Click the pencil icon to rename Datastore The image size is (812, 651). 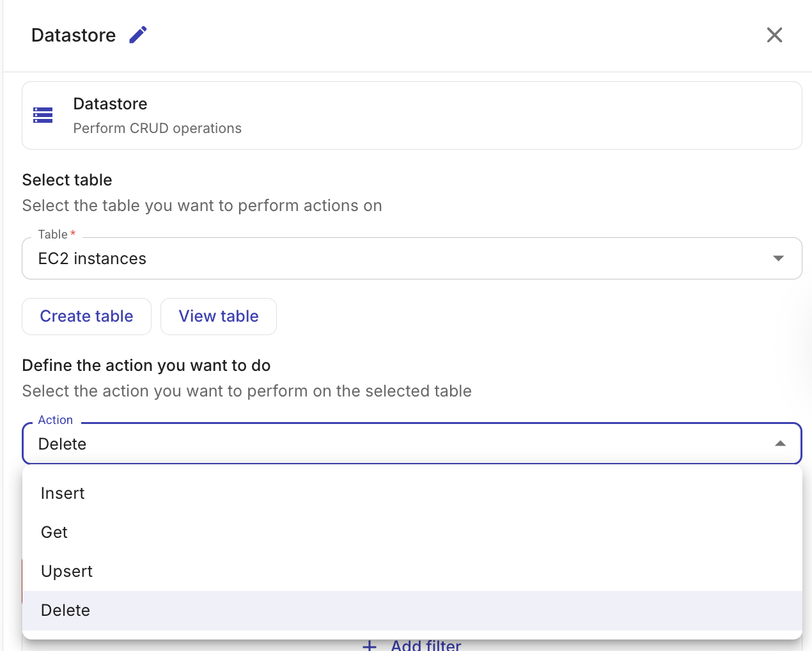[137, 35]
